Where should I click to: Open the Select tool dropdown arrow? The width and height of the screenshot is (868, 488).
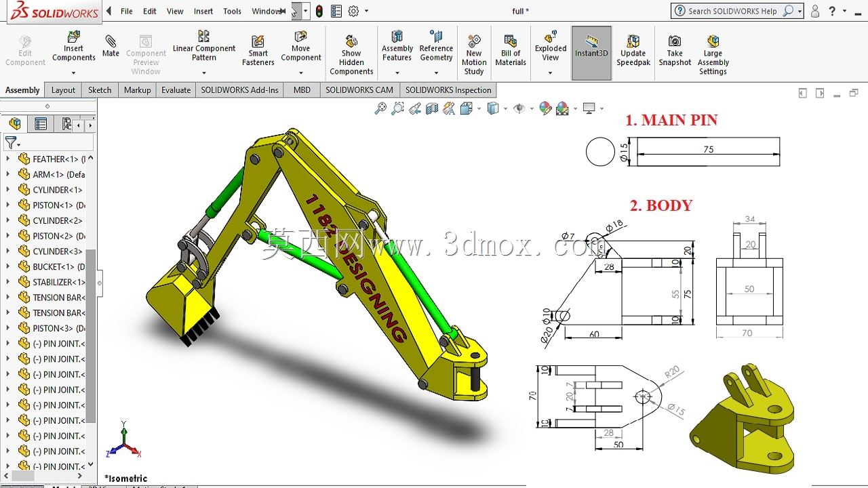pos(306,11)
